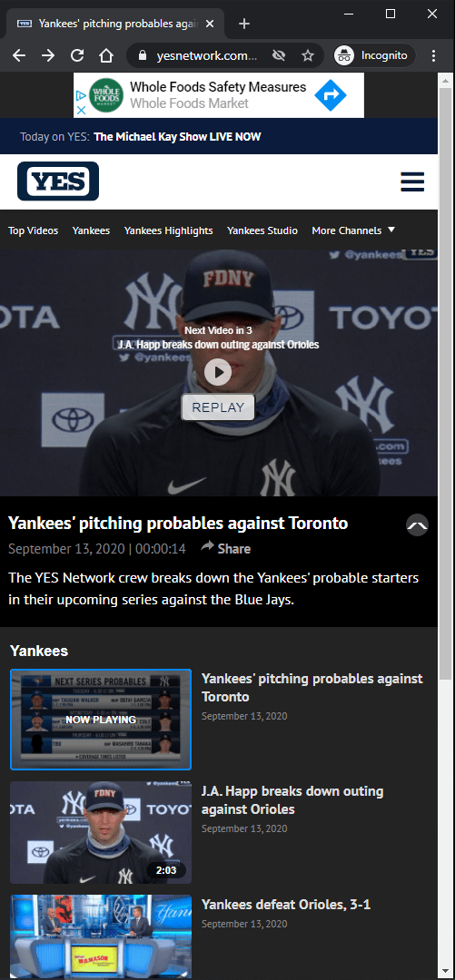The height and width of the screenshot is (980, 455).
Task: Reload the page
Action: click(77, 55)
